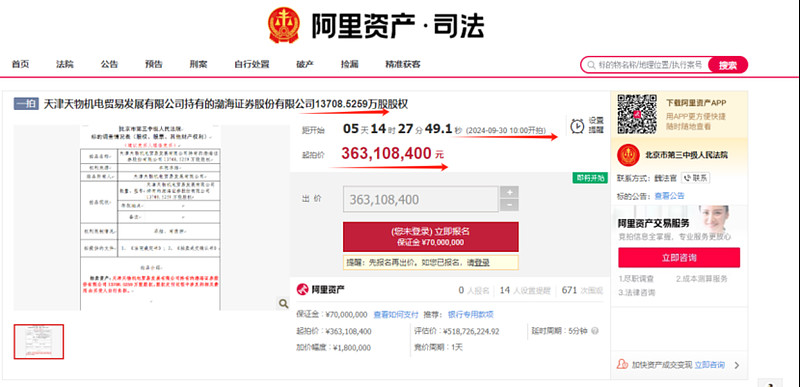Viewport: 800px width, 387px height.
Task: Click the 请登录 login link in the reminder
Action: (479, 263)
